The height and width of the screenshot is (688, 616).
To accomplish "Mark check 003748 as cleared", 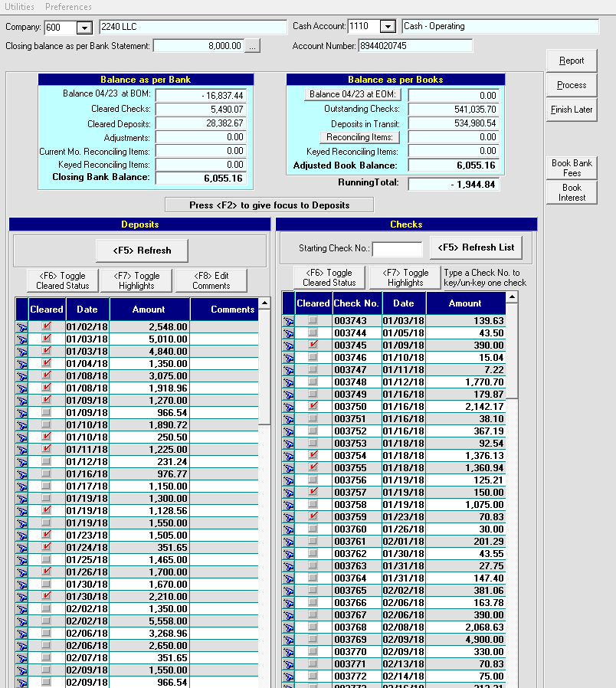I will pyautogui.click(x=313, y=382).
